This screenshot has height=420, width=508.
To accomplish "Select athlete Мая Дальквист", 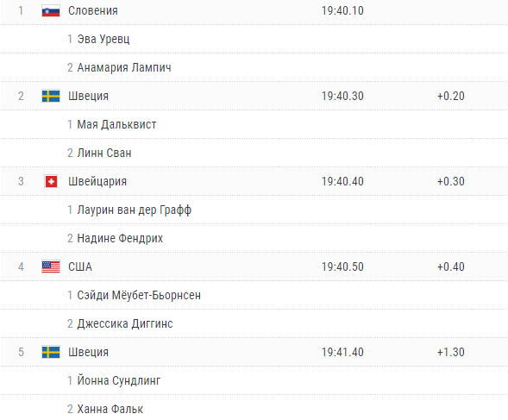I will click(116, 124).
